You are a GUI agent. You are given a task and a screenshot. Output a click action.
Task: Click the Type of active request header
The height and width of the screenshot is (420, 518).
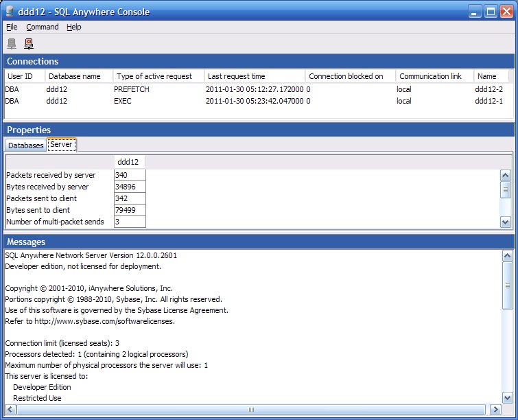[x=158, y=76]
